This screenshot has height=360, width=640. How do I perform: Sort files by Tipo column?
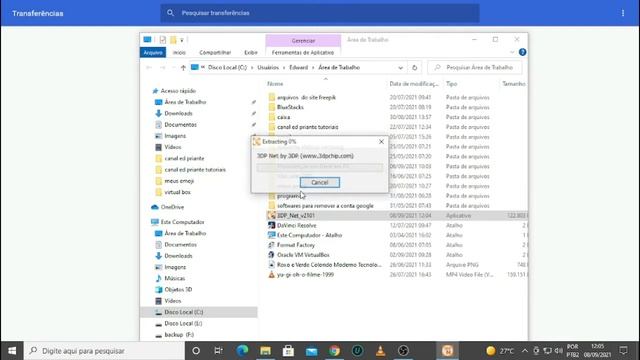[x=451, y=84]
